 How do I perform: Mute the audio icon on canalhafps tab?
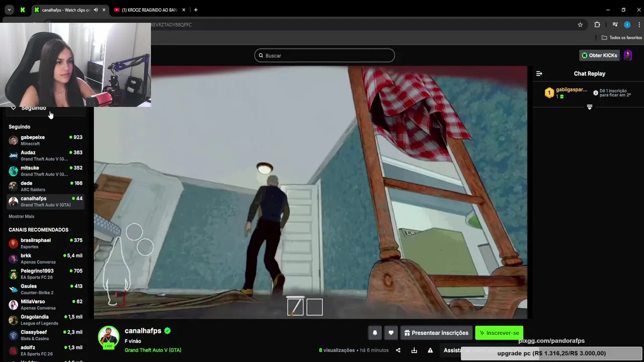pyautogui.click(x=96, y=10)
